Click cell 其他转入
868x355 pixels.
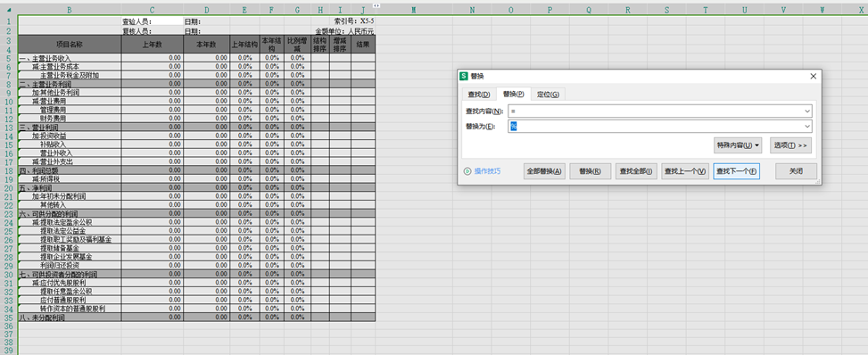(70, 205)
